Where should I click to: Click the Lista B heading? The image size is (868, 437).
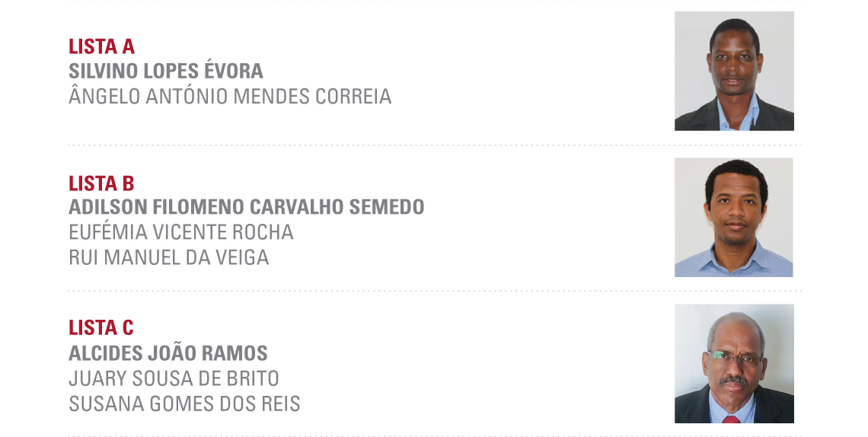(x=101, y=183)
